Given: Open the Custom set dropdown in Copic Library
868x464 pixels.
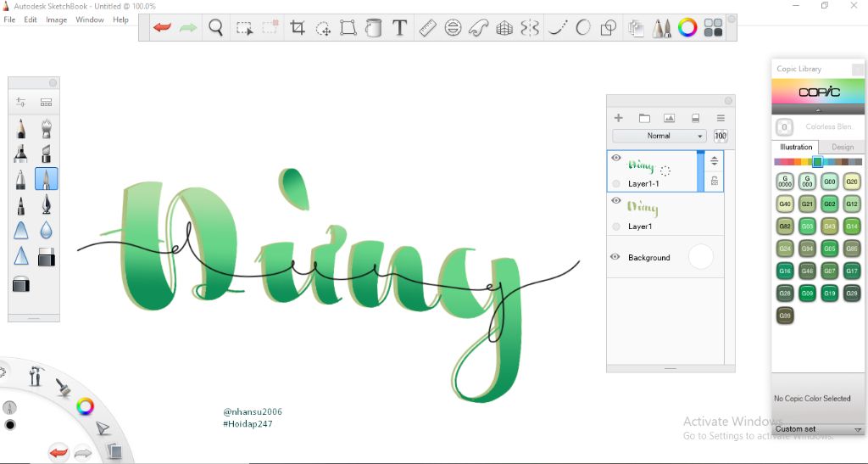Looking at the screenshot, I should (x=818, y=429).
